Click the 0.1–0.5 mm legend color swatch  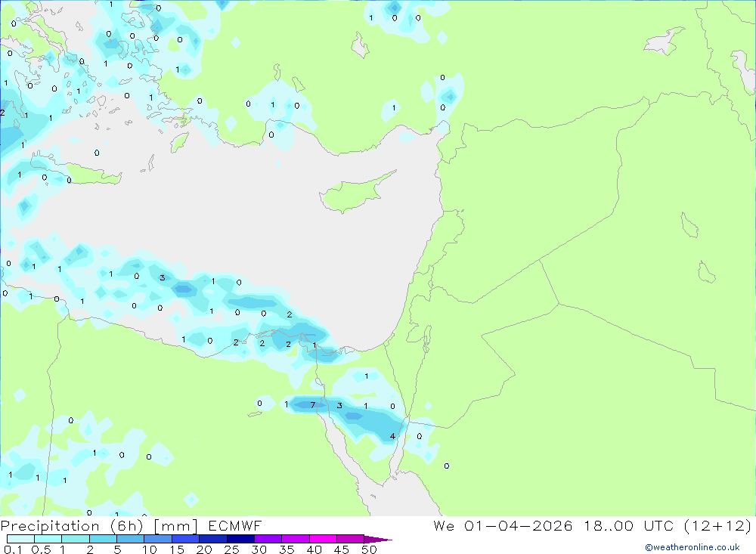tap(20, 539)
